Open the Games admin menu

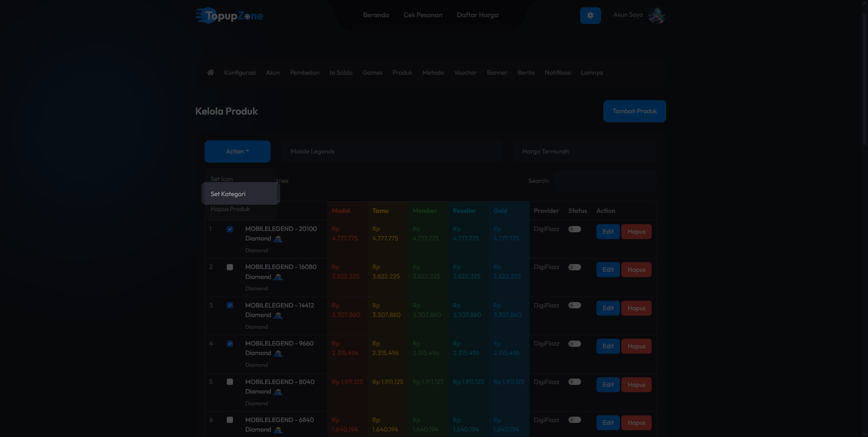372,72
